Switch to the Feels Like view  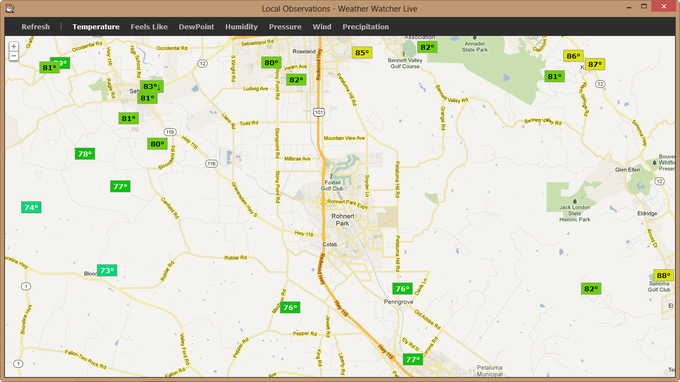(x=149, y=27)
